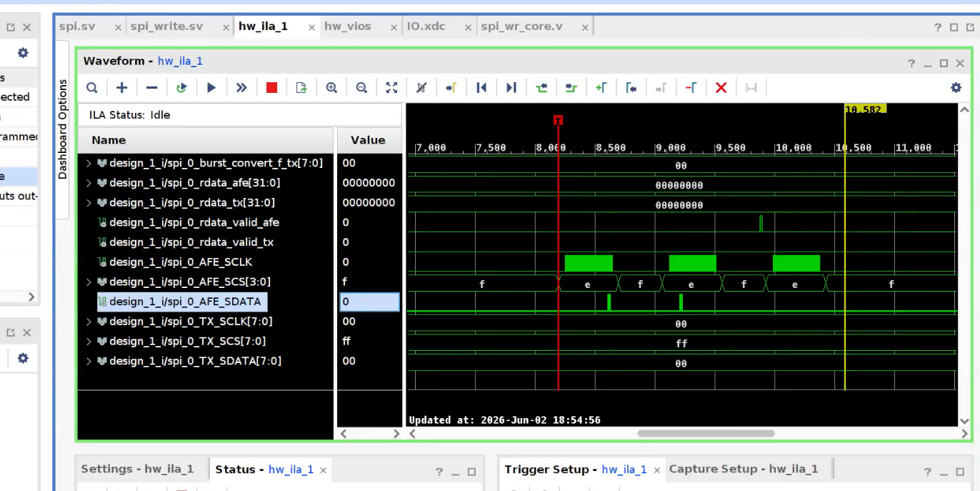Open Waveform panel help question mark

(911, 63)
